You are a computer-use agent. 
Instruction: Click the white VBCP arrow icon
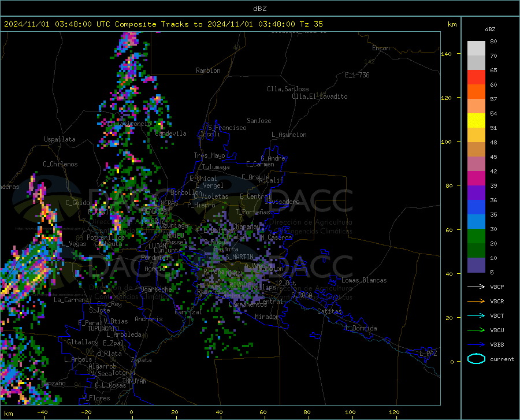[476, 287]
